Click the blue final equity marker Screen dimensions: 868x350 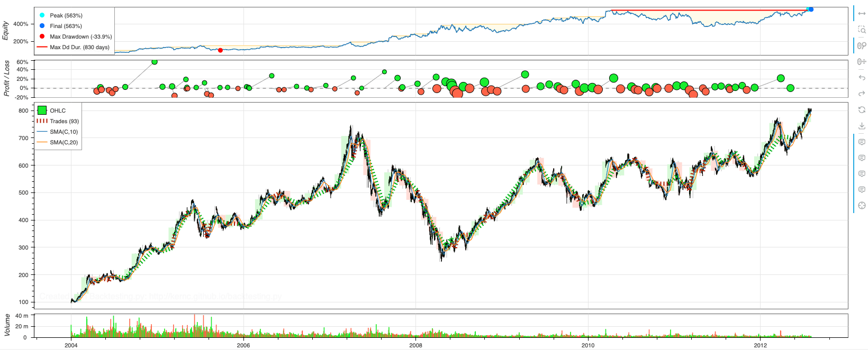[x=811, y=9]
